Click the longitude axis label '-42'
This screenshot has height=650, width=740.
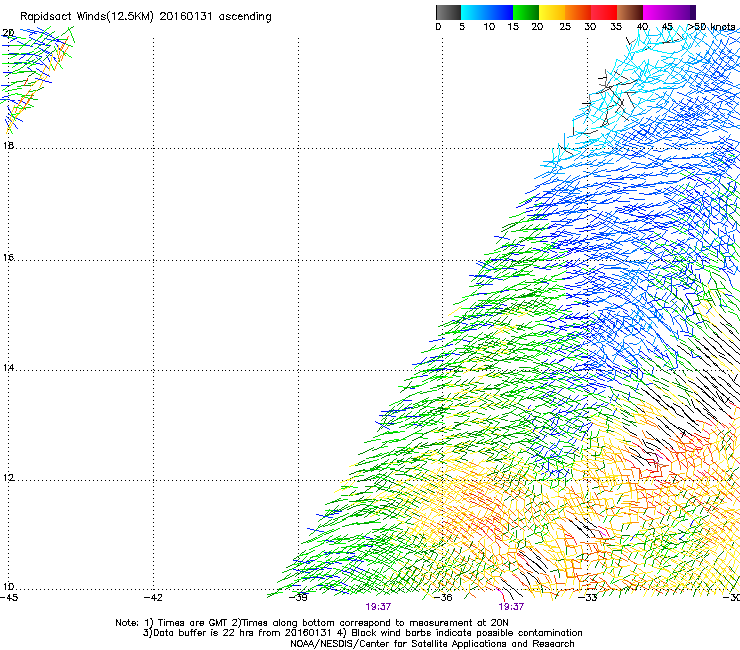(153, 598)
